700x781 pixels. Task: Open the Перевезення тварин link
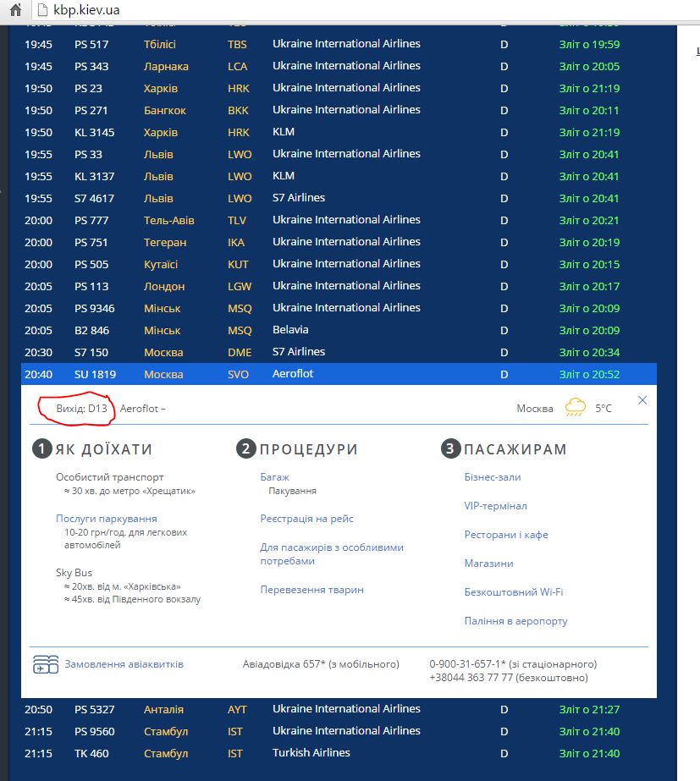pos(311,590)
